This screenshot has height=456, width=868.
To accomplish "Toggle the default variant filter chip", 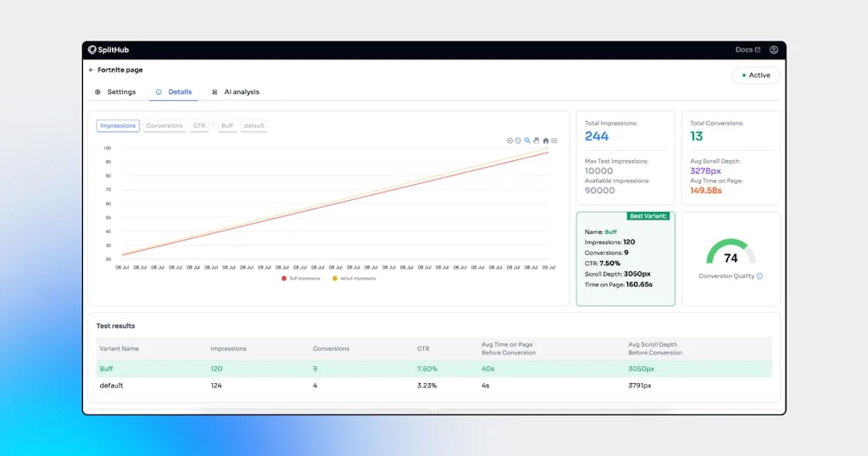I will click(253, 125).
